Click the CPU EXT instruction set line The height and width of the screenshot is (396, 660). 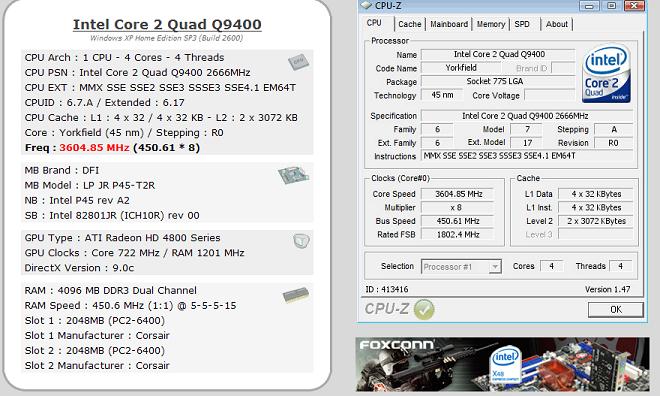click(x=160, y=88)
